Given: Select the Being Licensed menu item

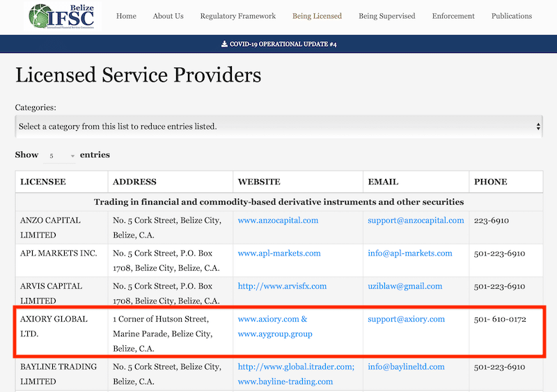Looking at the screenshot, I should coord(317,16).
